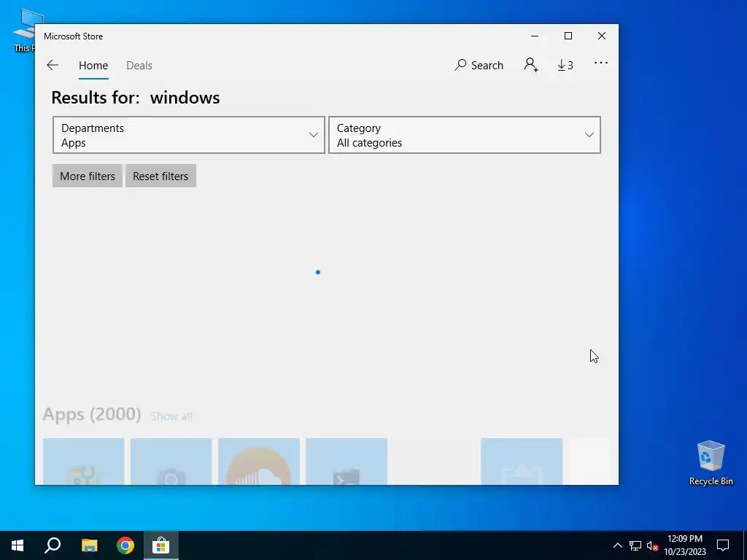Click the Apps (2000) section heading
The height and width of the screenshot is (560, 747).
tap(92, 414)
